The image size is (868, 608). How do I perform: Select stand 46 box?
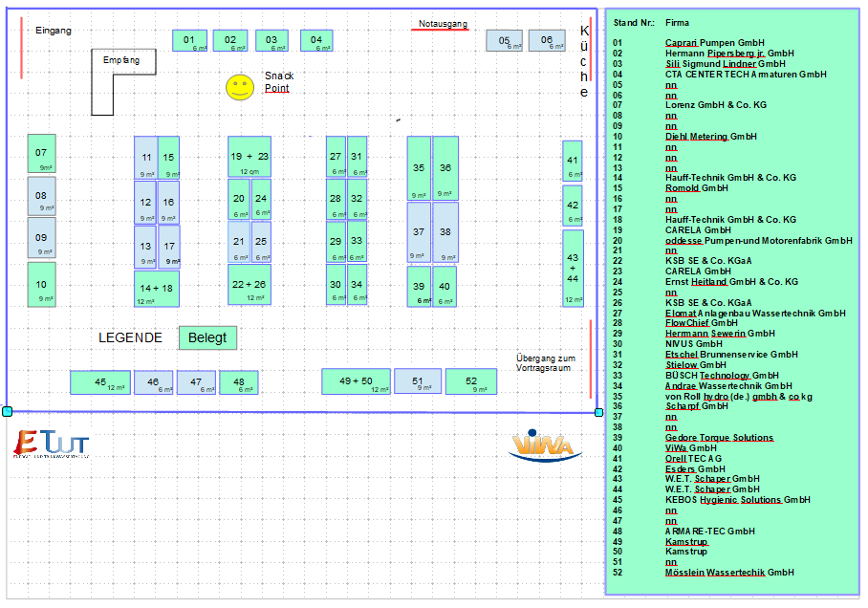153,382
